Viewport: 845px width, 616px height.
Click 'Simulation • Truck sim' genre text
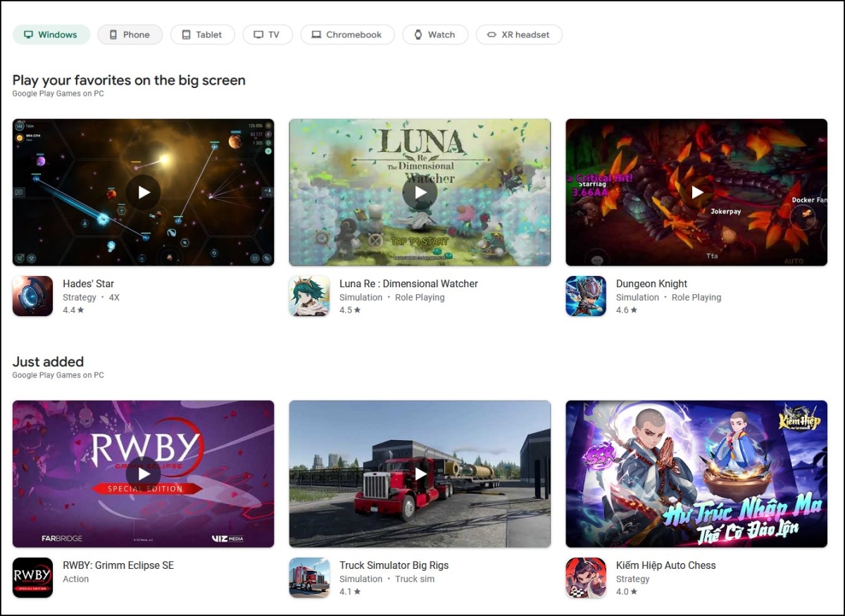pyautogui.click(x=387, y=579)
